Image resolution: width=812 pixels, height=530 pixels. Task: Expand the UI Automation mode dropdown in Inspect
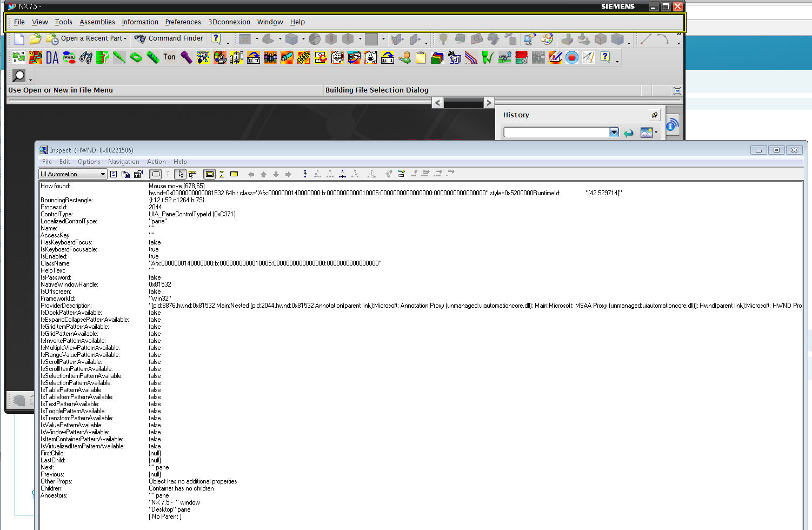(103, 174)
